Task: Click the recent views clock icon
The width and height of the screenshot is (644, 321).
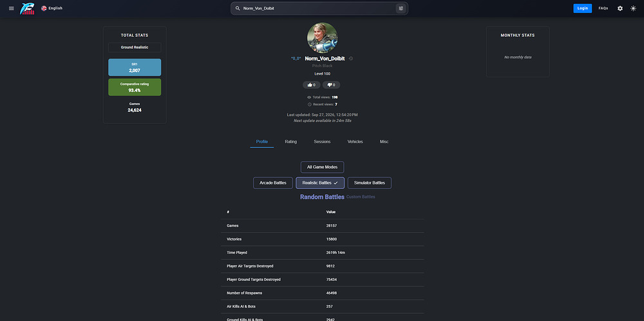Action: 310,104
